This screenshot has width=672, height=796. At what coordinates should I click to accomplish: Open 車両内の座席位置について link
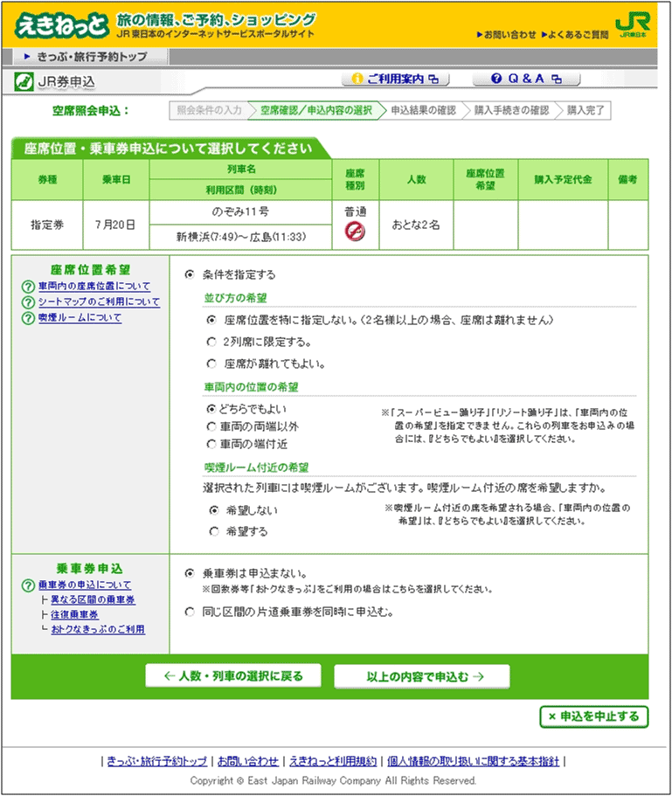tap(94, 287)
